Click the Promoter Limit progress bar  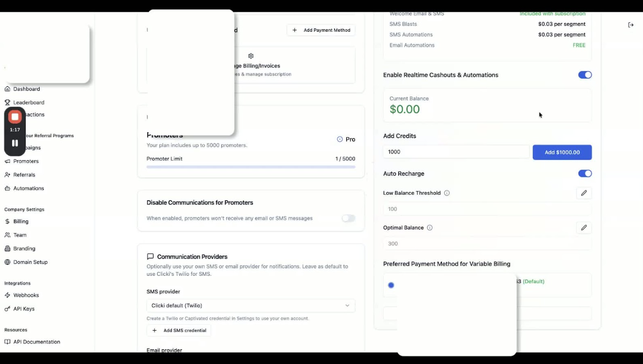coord(250,167)
